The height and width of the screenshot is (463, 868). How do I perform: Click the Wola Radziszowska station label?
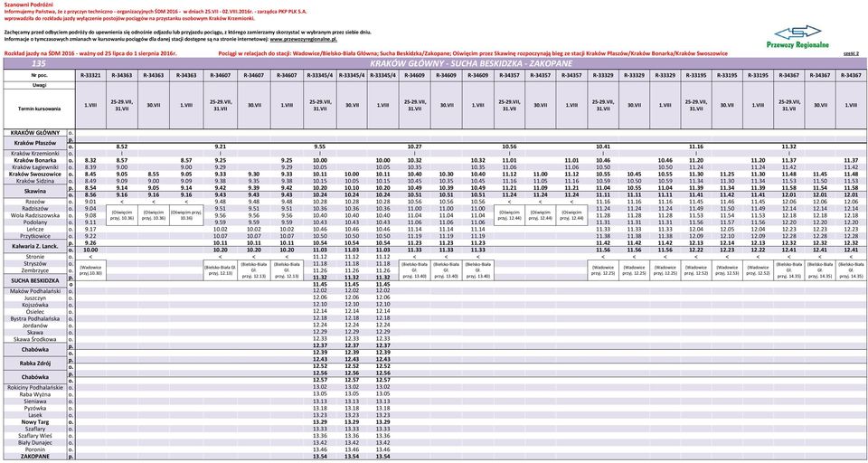pyautogui.click(x=36, y=215)
